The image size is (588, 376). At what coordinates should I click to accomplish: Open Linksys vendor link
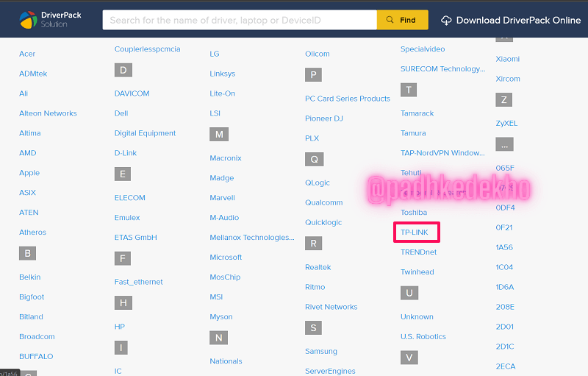click(223, 74)
